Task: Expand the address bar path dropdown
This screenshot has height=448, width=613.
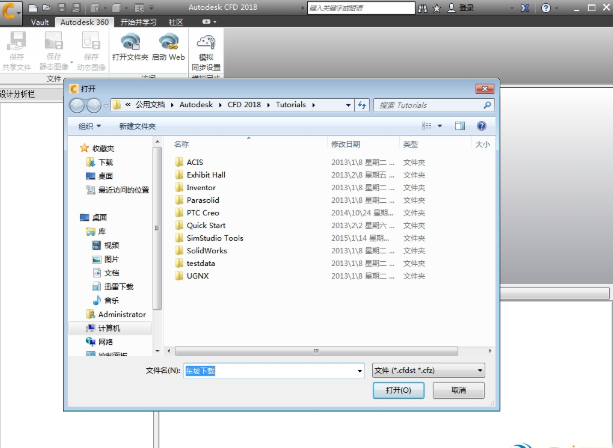Action: (348, 105)
